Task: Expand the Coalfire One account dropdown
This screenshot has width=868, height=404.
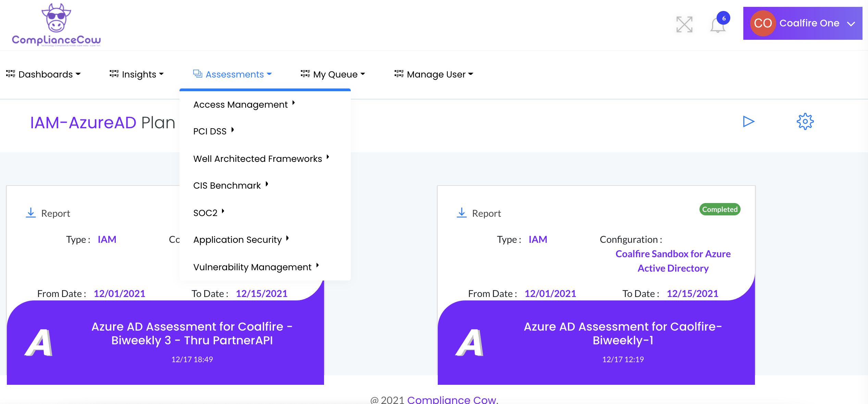Action: pyautogui.click(x=851, y=24)
